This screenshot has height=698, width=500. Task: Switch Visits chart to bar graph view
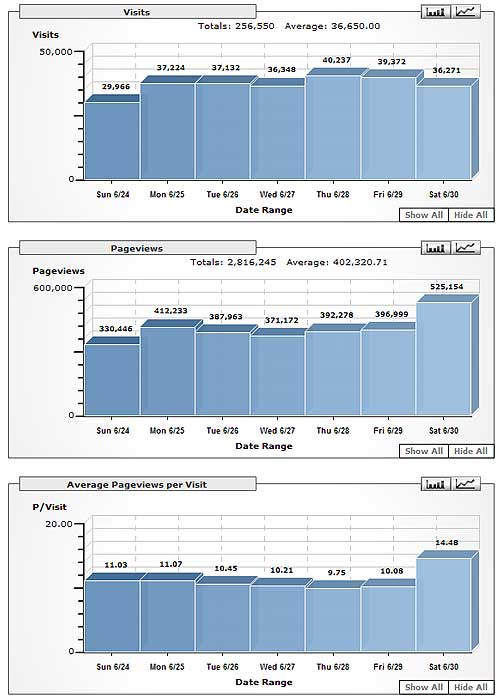coord(435,12)
